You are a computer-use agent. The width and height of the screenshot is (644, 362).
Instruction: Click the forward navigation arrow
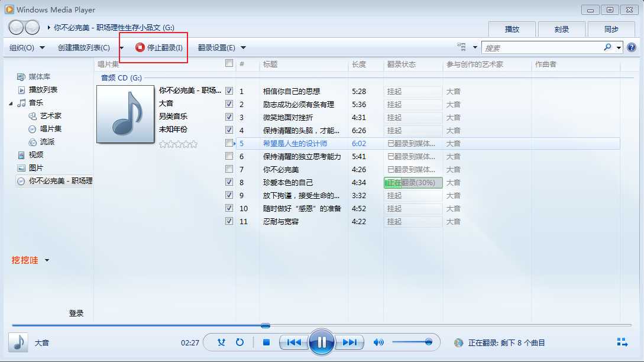click(32, 28)
